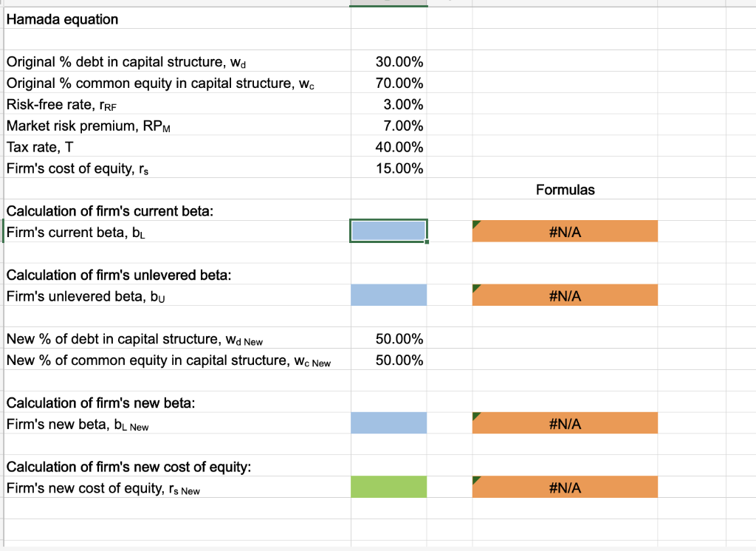Select the partially visible column header at the top
Image resolution: width=756 pixels, height=551 pixels.
389,2
